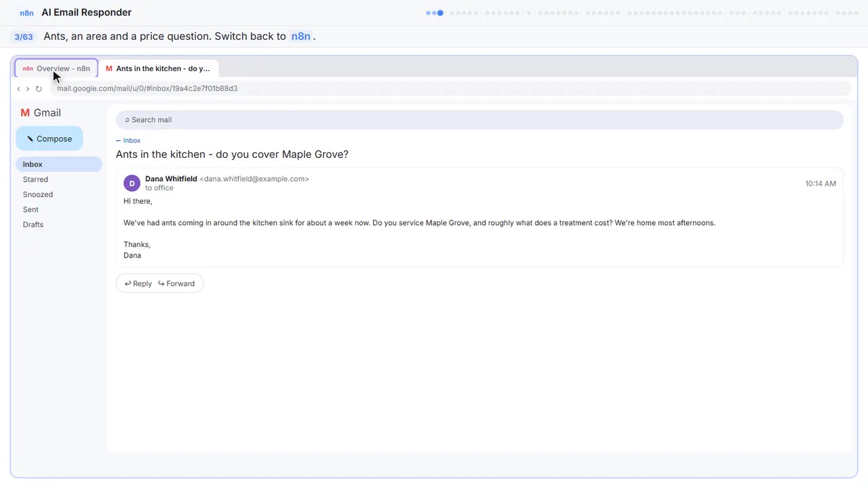The height and width of the screenshot is (488, 868).
Task: Reply to Dana's email
Action: (138, 283)
